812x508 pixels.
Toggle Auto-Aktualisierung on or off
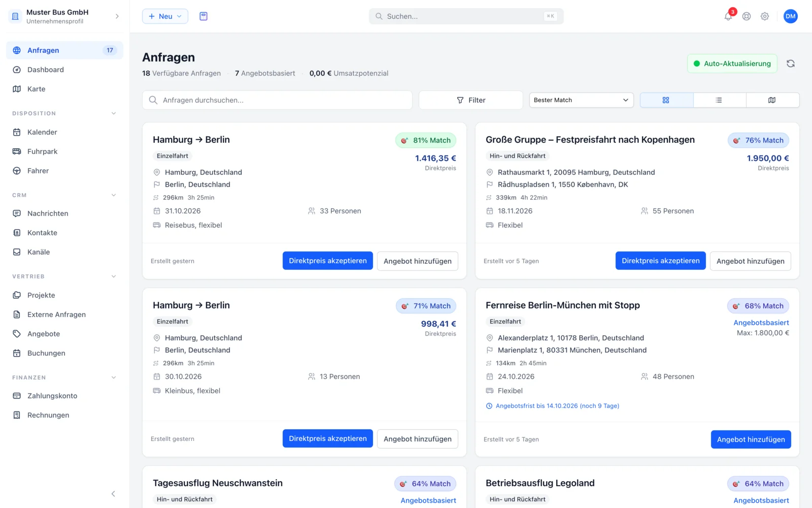(732, 63)
